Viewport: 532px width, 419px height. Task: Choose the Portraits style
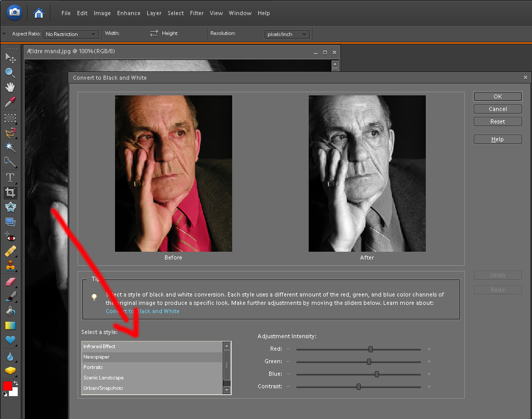[x=93, y=367]
